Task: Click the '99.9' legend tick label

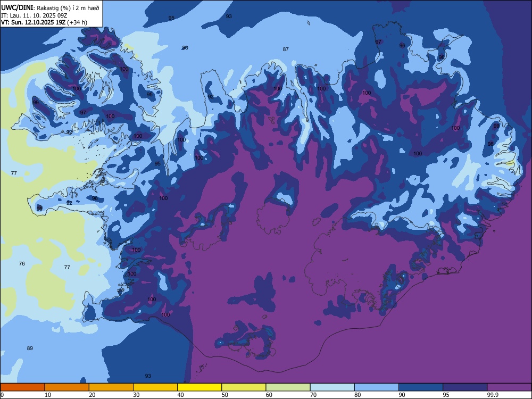Action: click(492, 395)
